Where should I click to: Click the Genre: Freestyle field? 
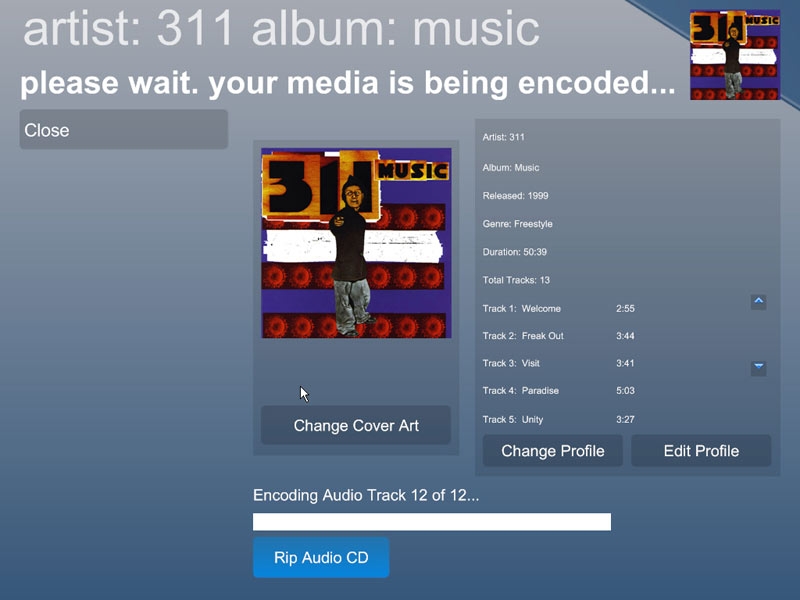click(517, 224)
